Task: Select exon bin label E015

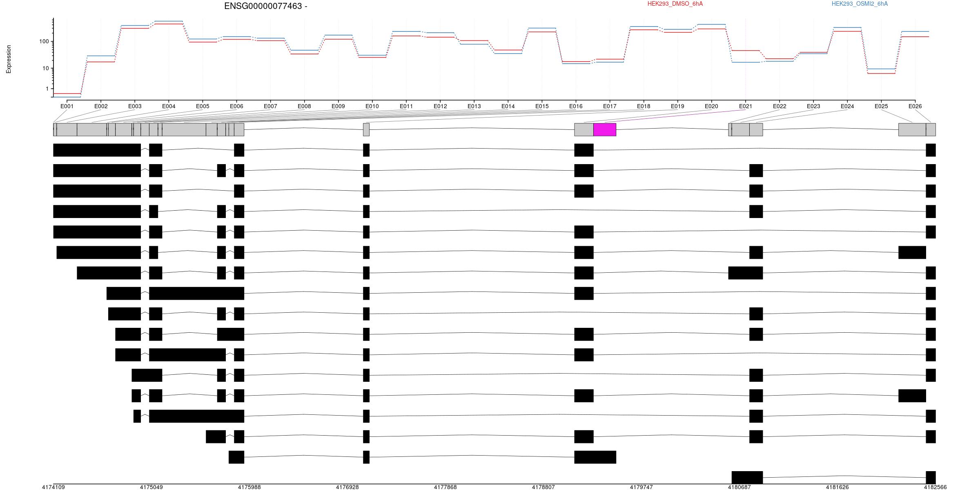Action: coord(542,106)
